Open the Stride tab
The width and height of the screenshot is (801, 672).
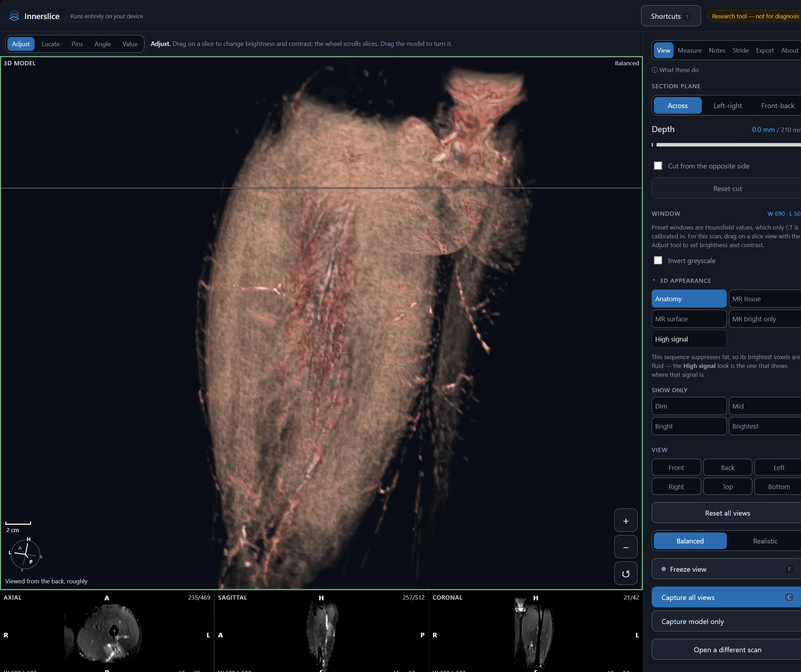click(x=740, y=50)
